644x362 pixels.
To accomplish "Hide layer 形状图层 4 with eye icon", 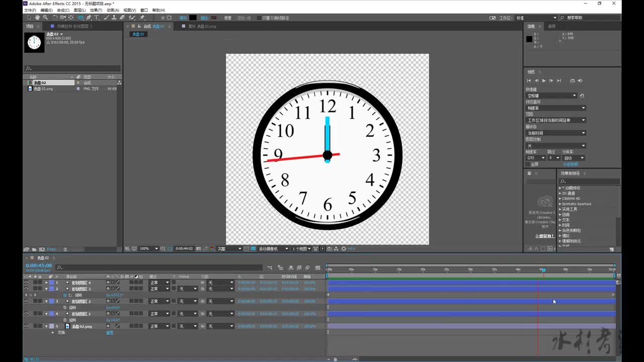I will [x=26, y=283].
